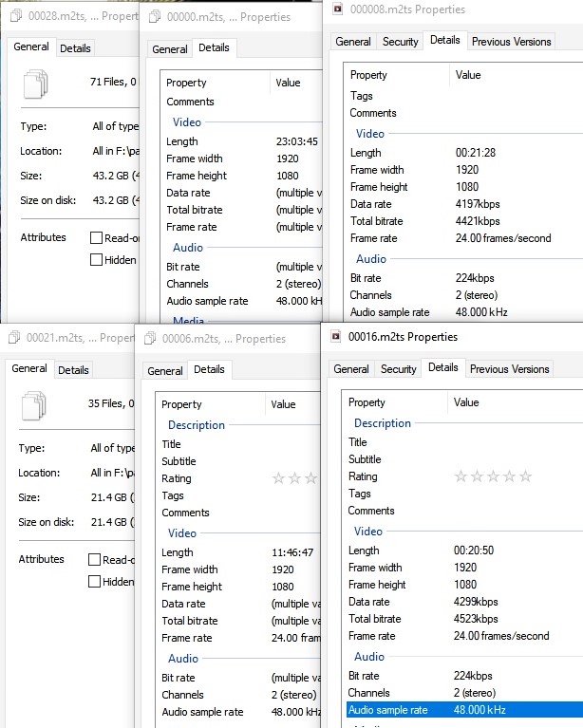Open General tab in 00016.m2ts window
Image resolution: width=583 pixels, height=728 pixels.
point(351,369)
